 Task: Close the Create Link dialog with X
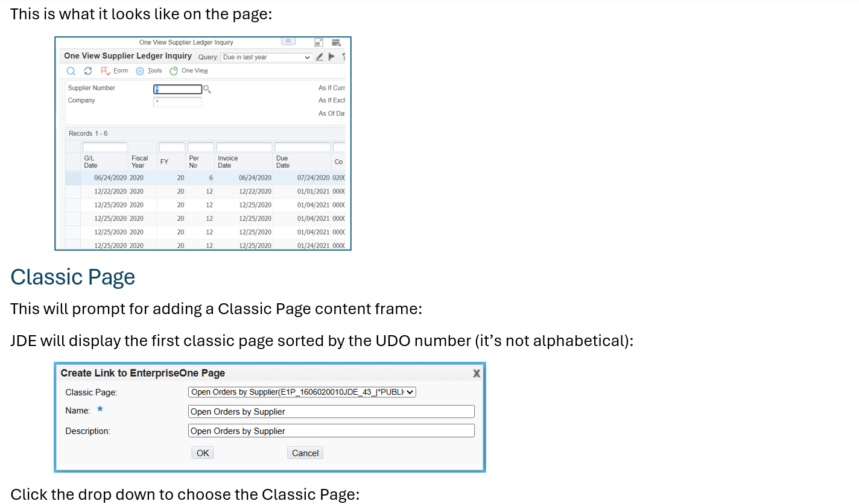tap(477, 373)
